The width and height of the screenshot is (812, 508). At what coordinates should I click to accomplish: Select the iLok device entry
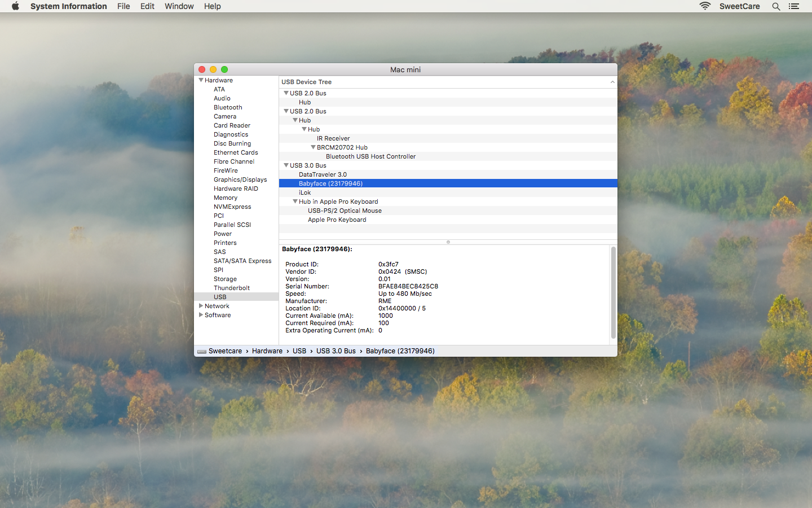(x=304, y=192)
